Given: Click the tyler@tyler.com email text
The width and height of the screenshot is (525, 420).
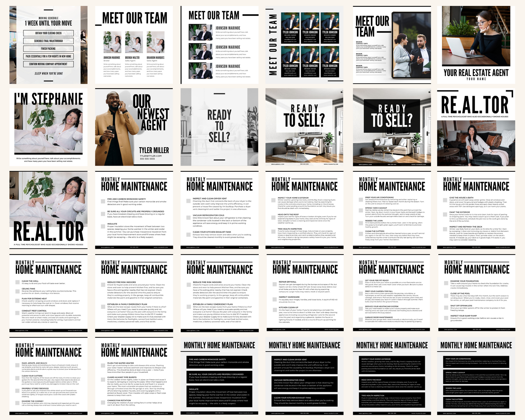Looking at the screenshot, I should pyautogui.click(x=151, y=156).
